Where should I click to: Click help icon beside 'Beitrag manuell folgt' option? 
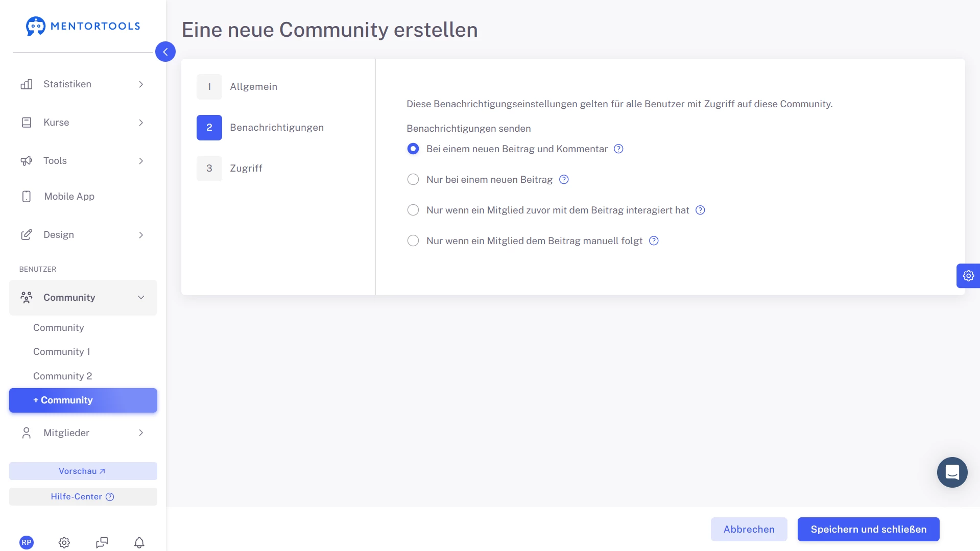pos(654,241)
